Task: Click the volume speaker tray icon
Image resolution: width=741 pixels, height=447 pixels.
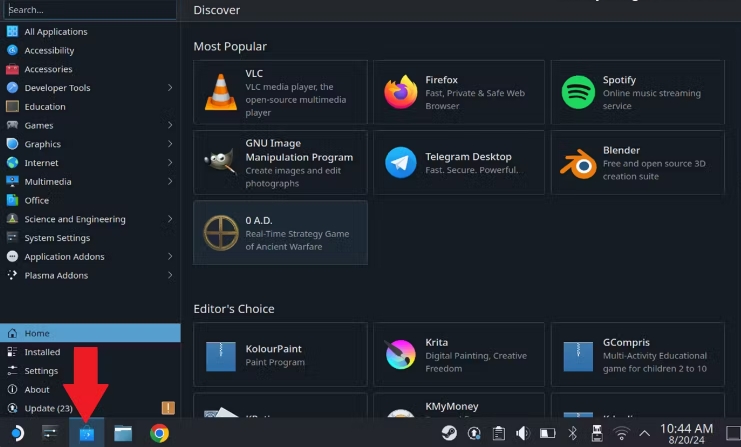Action: click(x=523, y=433)
